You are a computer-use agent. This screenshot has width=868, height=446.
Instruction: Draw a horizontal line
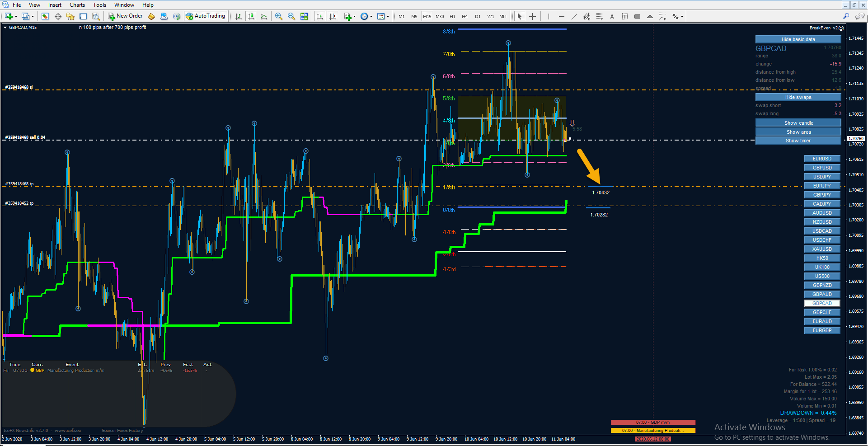562,16
